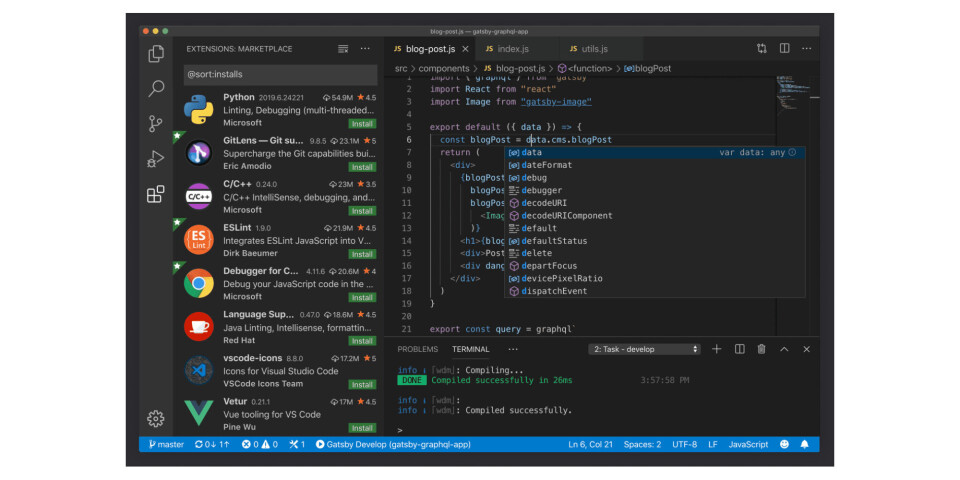Click info icon beside var data: any
Screen dimensions: 960x480
[792, 152]
